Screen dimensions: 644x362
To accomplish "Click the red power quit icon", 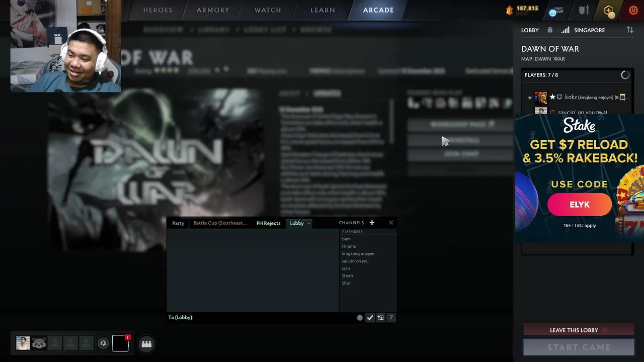I will click(x=633, y=10).
